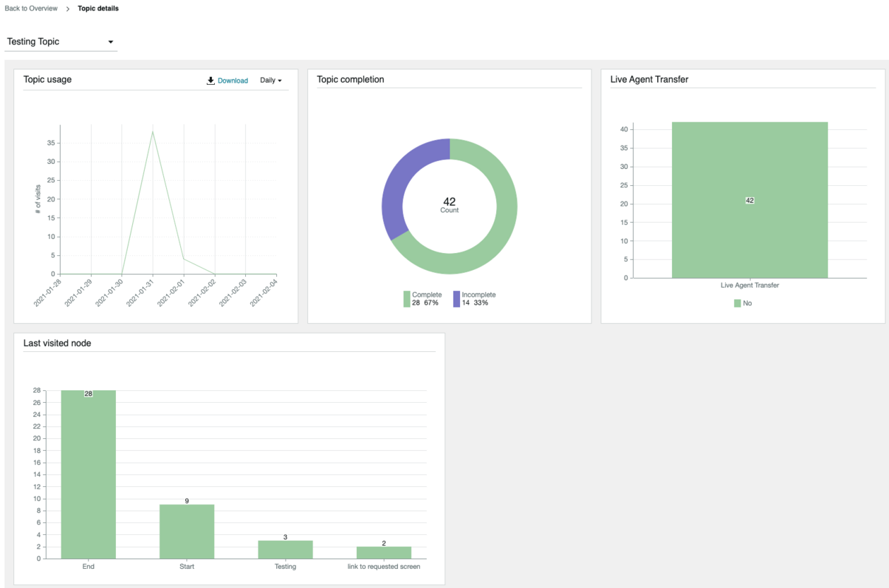Click the 2021-01-28 date axis label

[47, 291]
